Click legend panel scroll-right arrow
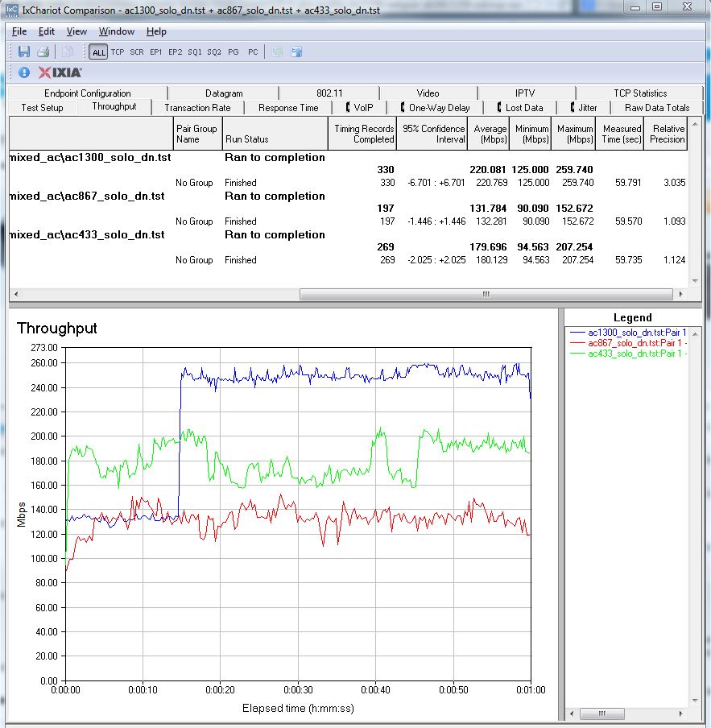The width and height of the screenshot is (711, 728). point(681,714)
